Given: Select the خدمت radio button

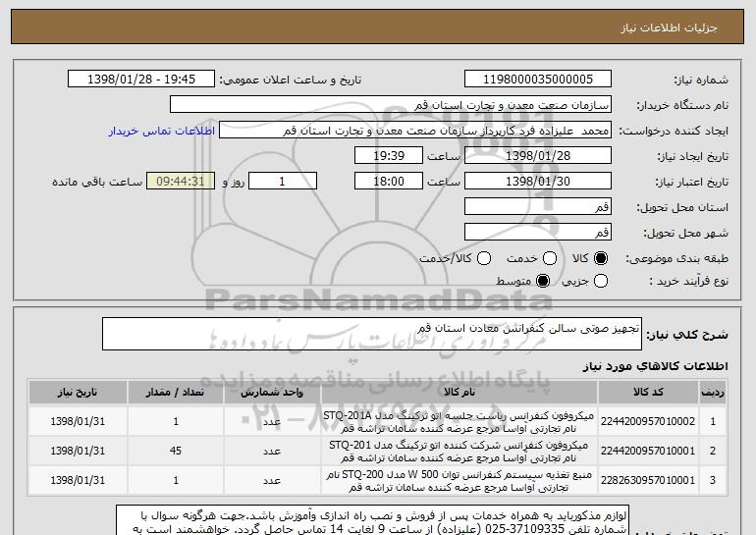Looking at the screenshot, I should click(x=550, y=258).
